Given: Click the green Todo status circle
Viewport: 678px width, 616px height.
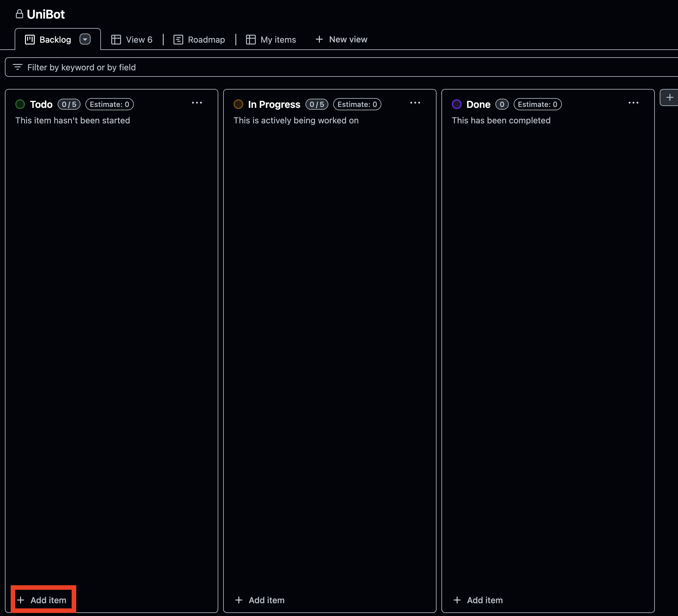Looking at the screenshot, I should (20, 104).
